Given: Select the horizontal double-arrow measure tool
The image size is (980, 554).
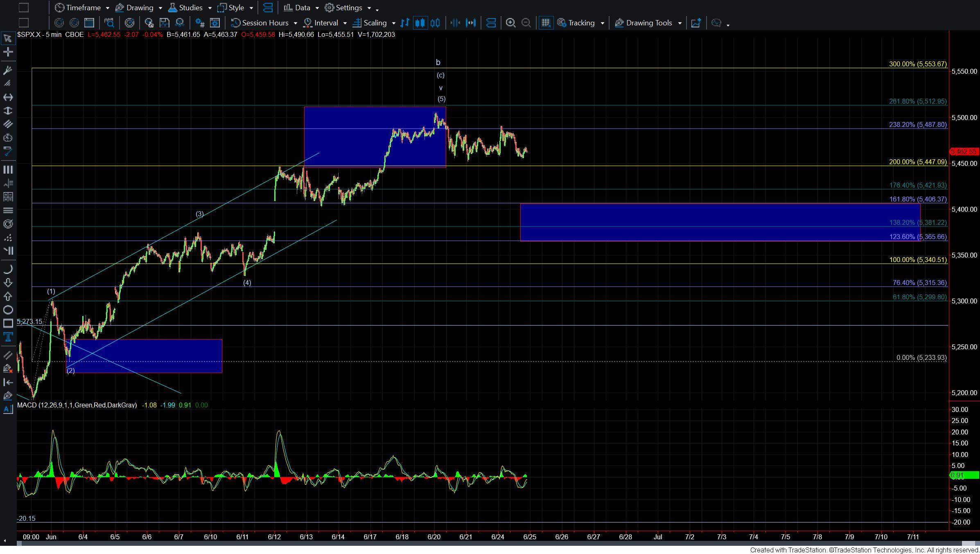Looking at the screenshot, I should point(7,97).
